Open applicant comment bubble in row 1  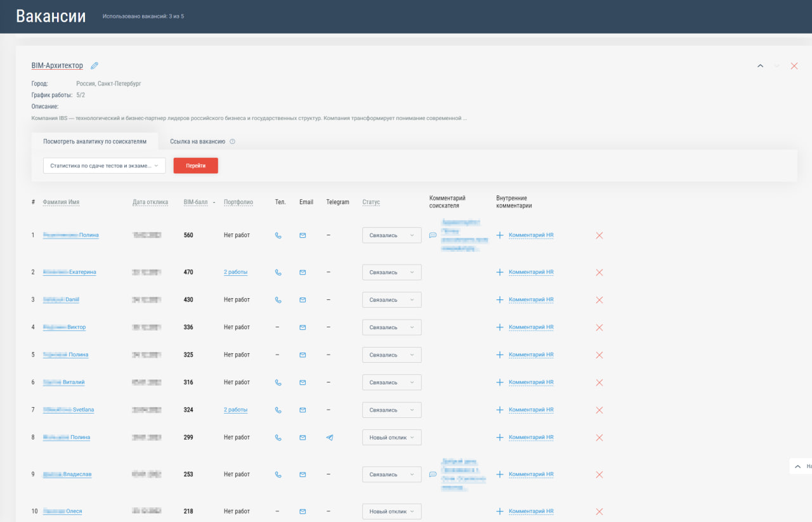point(433,235)
